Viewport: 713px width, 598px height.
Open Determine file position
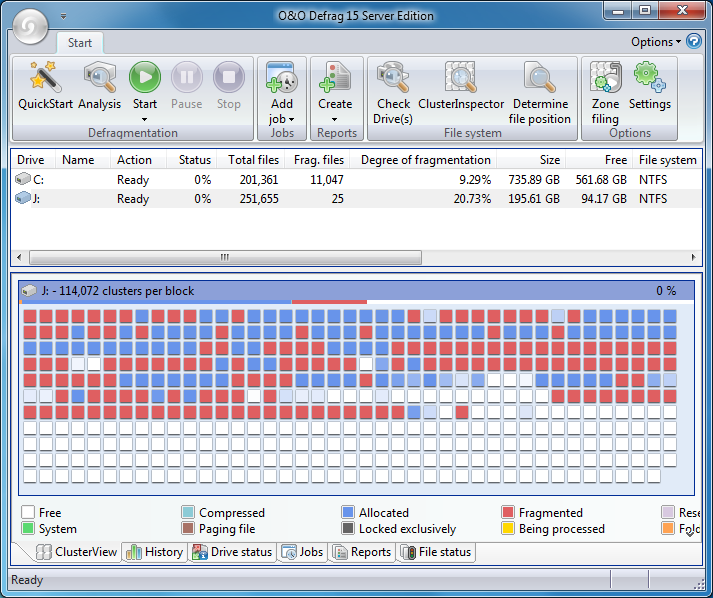(x=540, y=93)
